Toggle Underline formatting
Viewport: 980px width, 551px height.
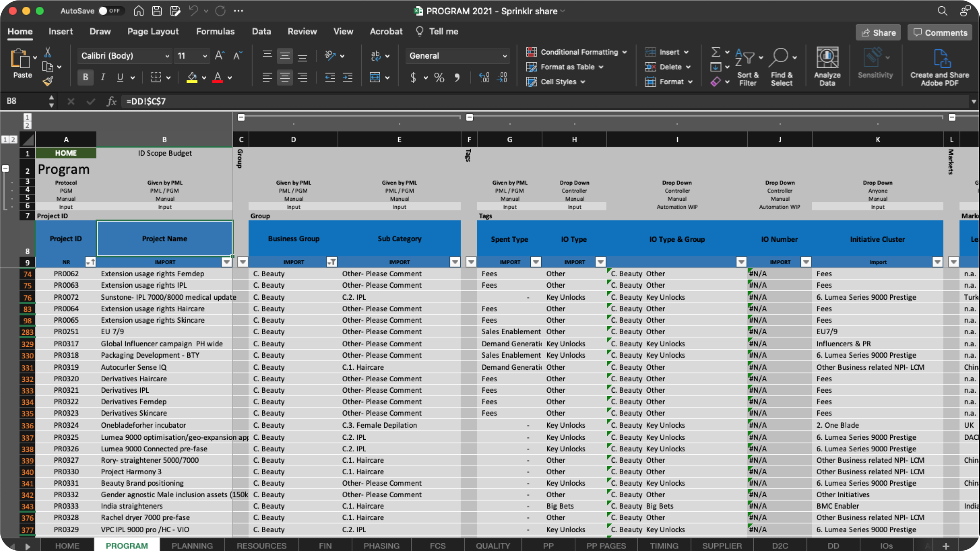click(120, 77)
